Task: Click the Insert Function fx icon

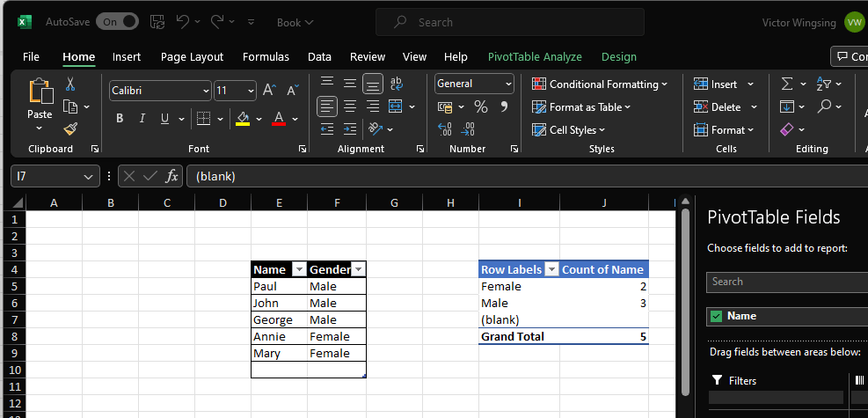Action: [172, 176]
